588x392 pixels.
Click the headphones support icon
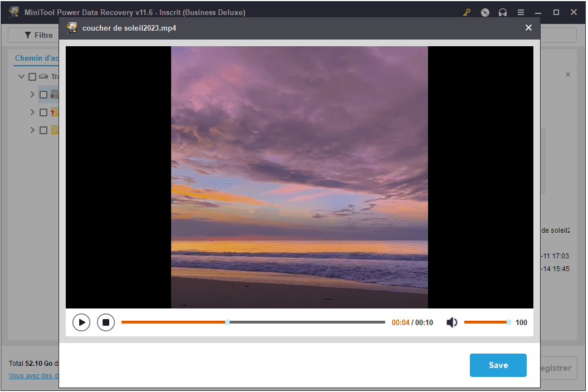[503, 12]
